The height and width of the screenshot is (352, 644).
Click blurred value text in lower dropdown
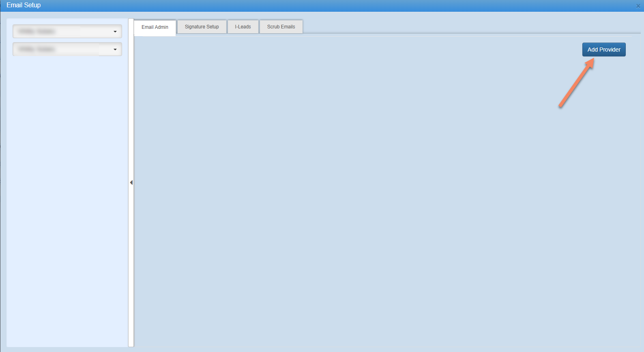36,50
